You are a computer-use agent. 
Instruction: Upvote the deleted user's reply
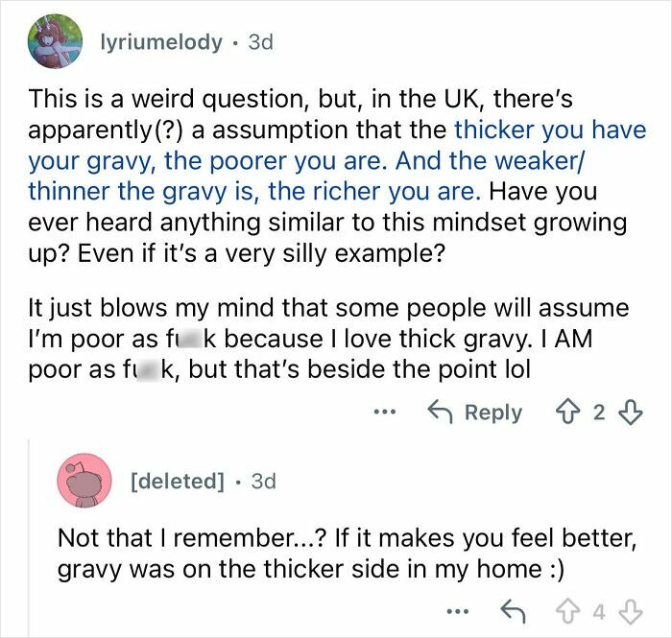(575, 610)
